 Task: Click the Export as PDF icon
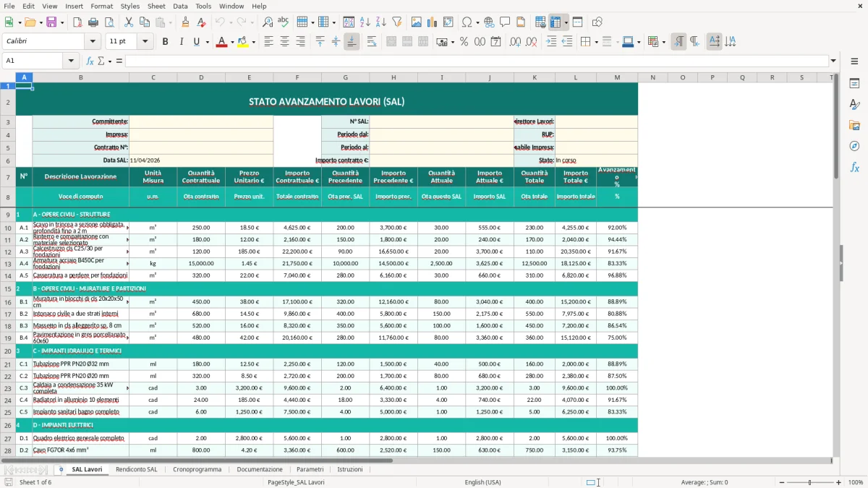tap(77, 22)
